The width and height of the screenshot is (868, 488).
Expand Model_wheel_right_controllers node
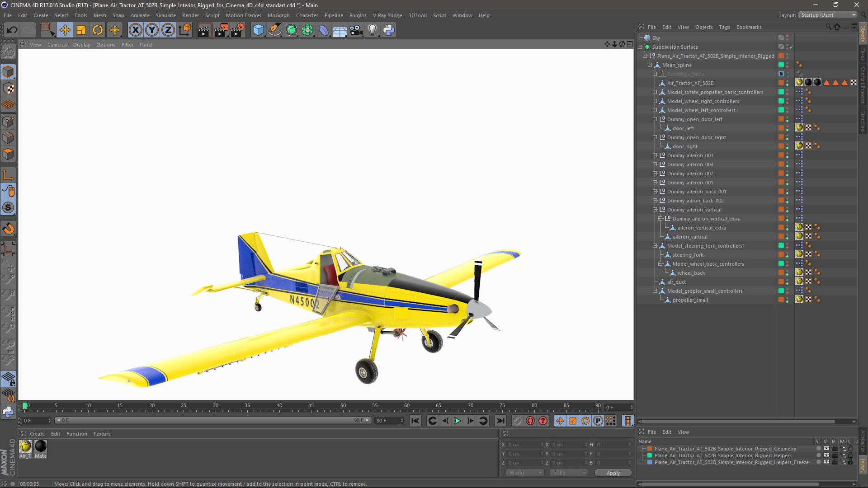655,101
